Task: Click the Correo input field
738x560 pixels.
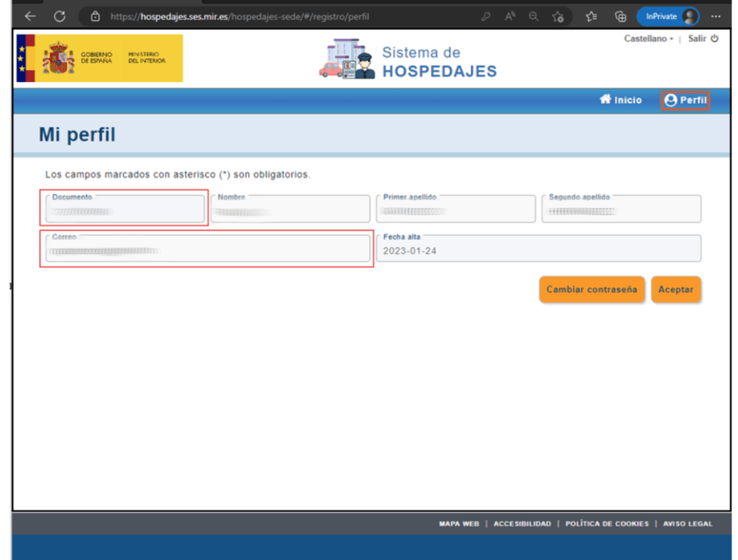Action: (x=206, y=249)
